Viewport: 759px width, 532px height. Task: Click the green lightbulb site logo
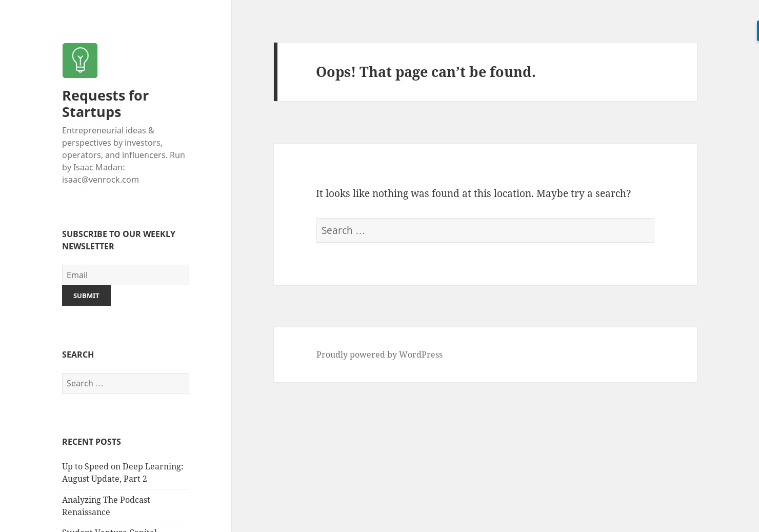click(80, 61)
